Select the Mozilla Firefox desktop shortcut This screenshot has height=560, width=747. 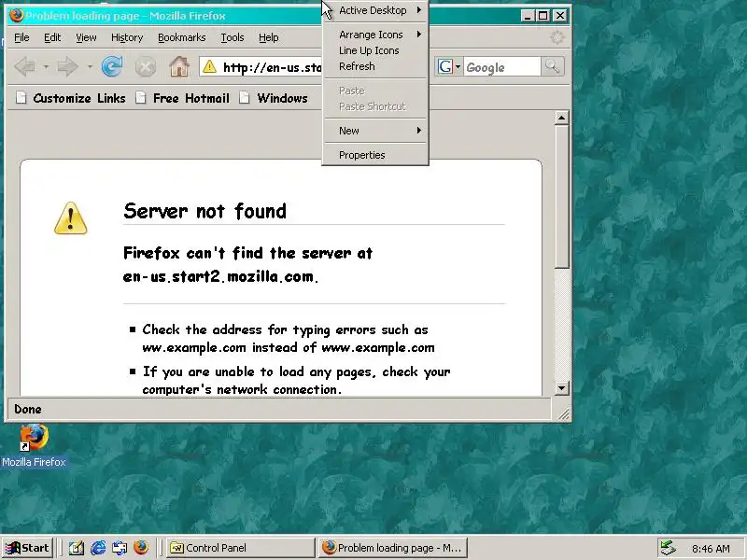(x=34, y=447)
